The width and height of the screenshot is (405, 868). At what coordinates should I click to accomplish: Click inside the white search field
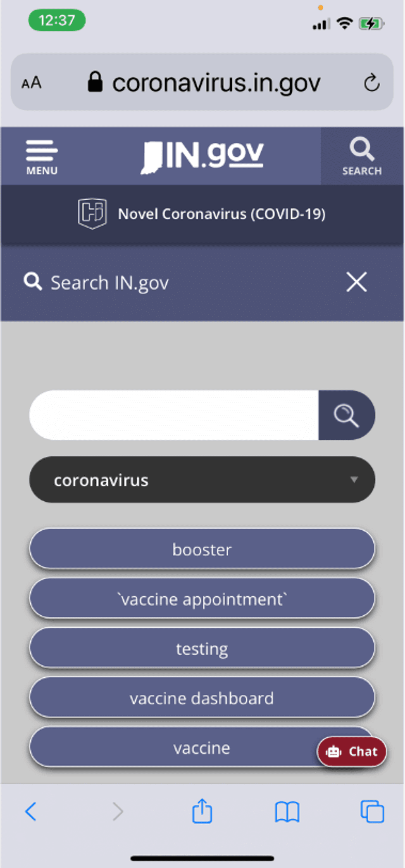tap(174, 415)
